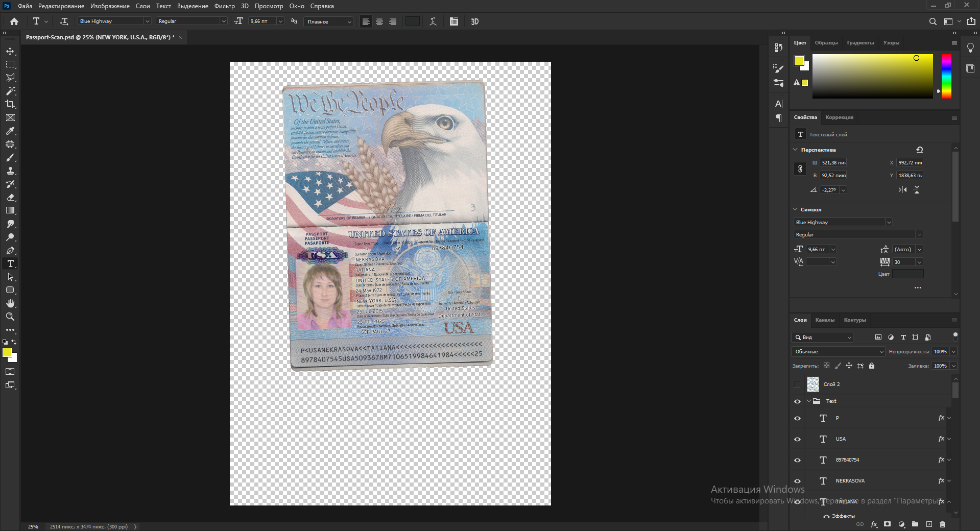This screenshot has height=531, width=980.
Task: Select the Eyedropper tool
Action: pos(10,131)
